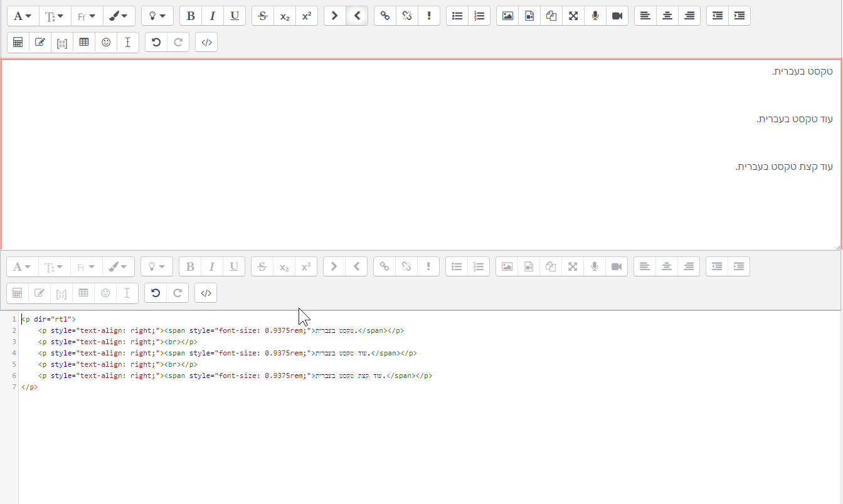The width and height of the screenshot is (843, 504).
Task: Insert image using active top toolbar
Action: [x=507, y=16]
